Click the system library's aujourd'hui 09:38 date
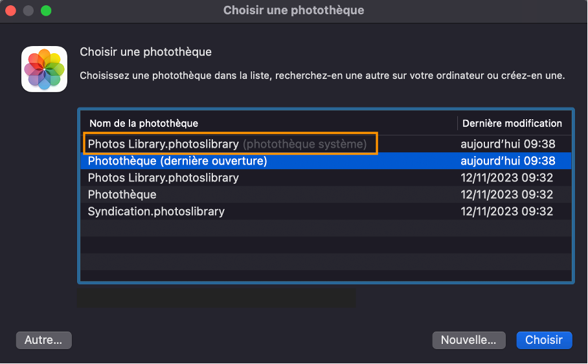 [508, 144]
